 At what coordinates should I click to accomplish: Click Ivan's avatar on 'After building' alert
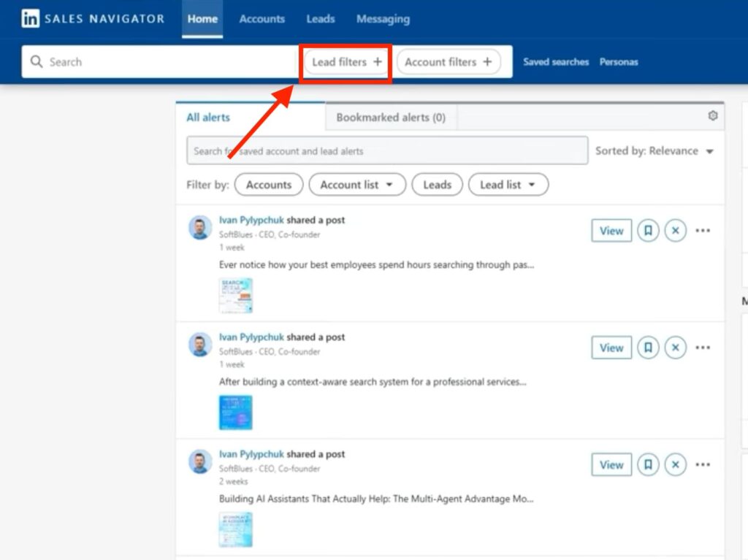coord(200,345)
